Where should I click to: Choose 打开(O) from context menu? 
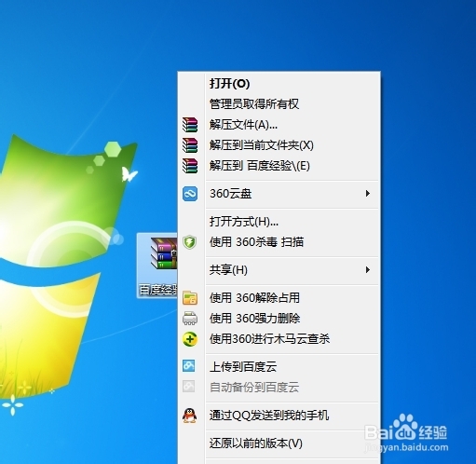point(279,83)
